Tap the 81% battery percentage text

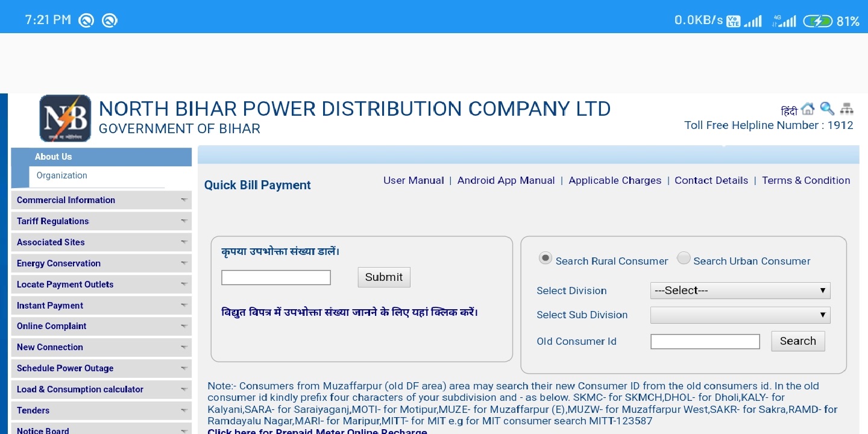tap(848, 21)
